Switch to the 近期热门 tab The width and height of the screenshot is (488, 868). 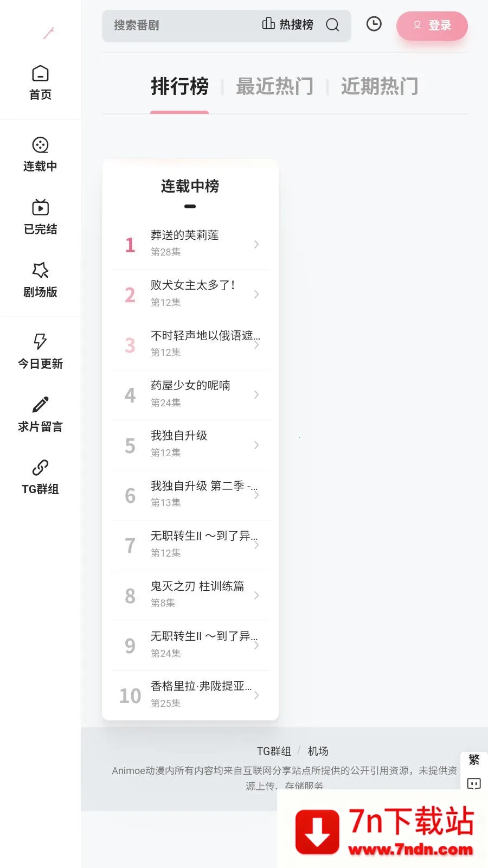[x=380, y=86]
